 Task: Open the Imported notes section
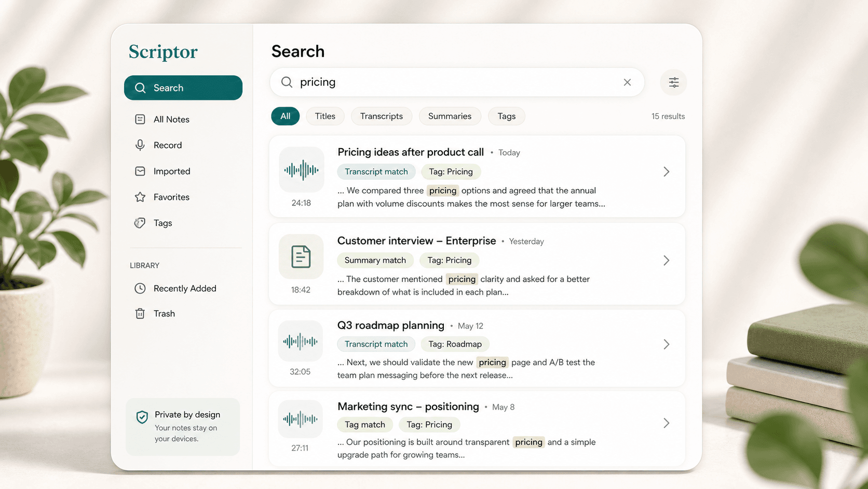(183, 171)
